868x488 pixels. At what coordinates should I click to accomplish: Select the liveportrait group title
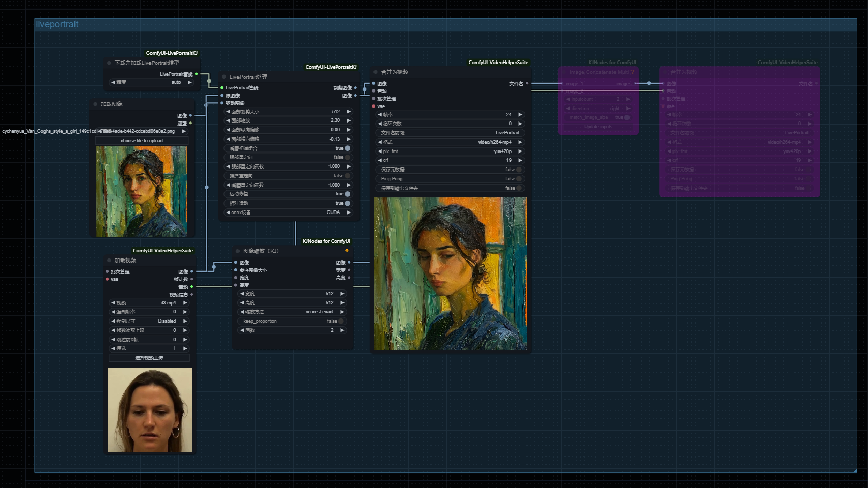pos(57,24)
